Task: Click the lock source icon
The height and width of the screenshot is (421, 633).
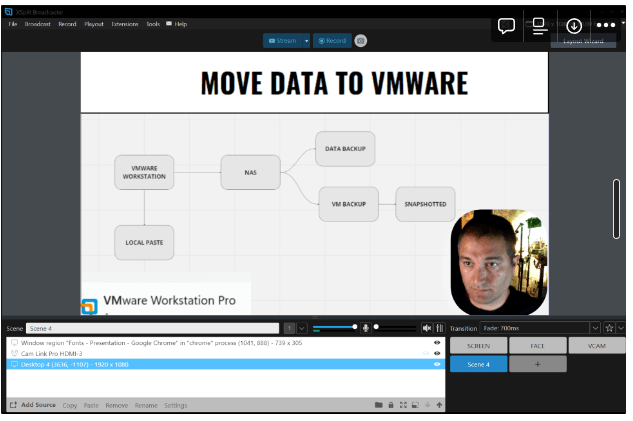Action: [391, 405]
